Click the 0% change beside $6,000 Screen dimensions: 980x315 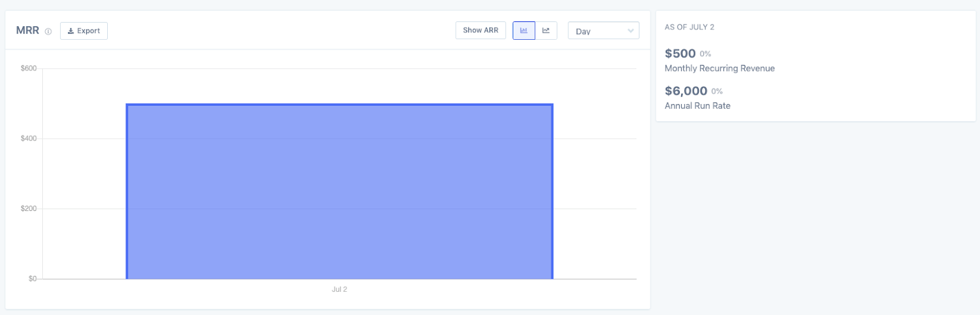point(717,92)
